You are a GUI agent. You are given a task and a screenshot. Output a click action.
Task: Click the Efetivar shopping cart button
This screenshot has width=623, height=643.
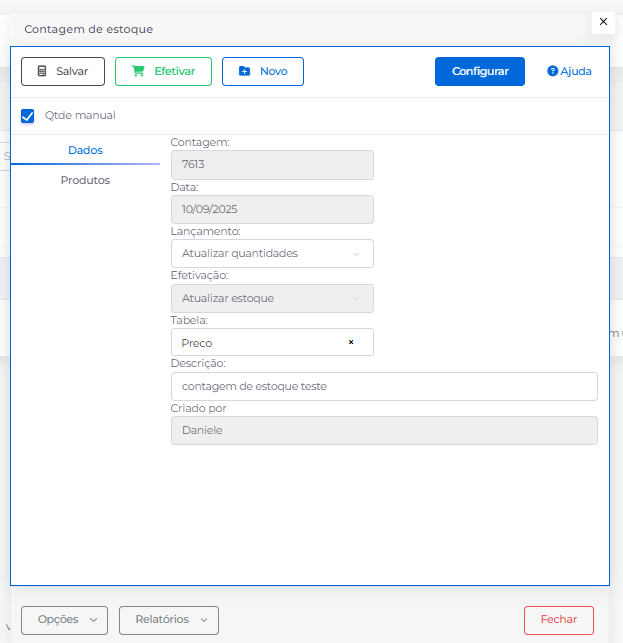tap(163, 71)
